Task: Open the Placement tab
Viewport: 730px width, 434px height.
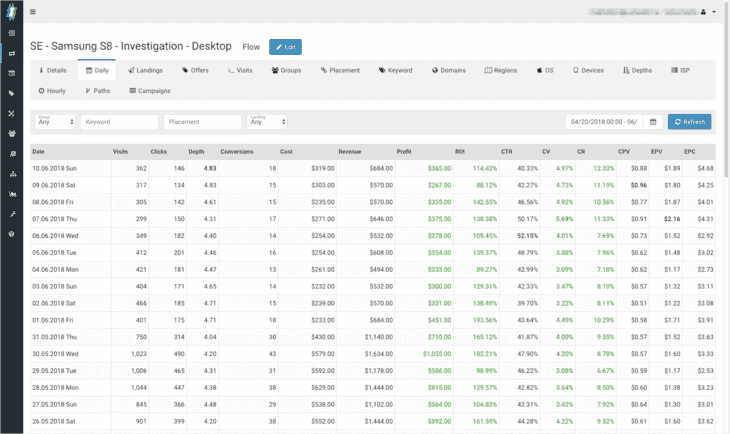Action: click(340, 70)
